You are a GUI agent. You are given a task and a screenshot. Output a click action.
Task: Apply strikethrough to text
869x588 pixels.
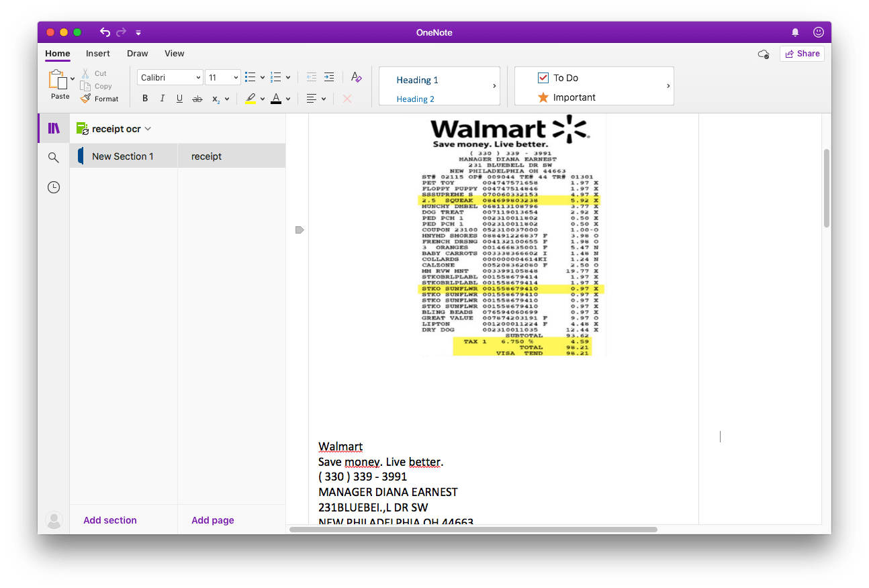tap(197, 99)
